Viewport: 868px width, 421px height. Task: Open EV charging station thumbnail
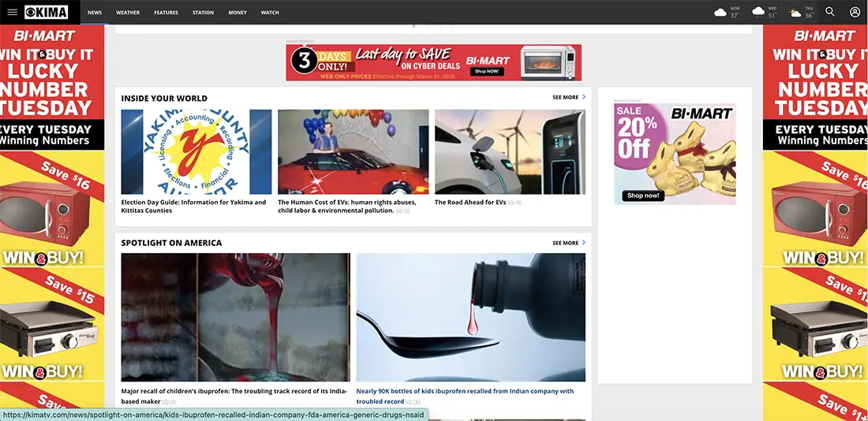[x=510, y=151]
